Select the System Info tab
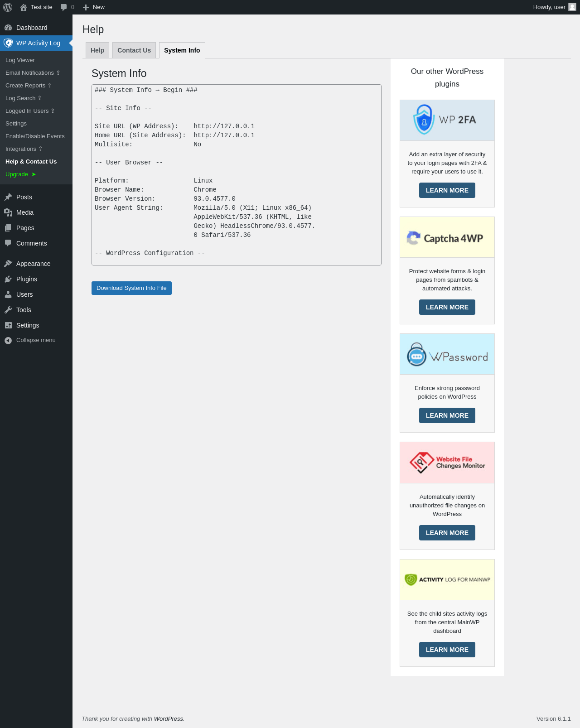This screenshot has height=728, width=580. pyautogui.click(x=182, y=50)
